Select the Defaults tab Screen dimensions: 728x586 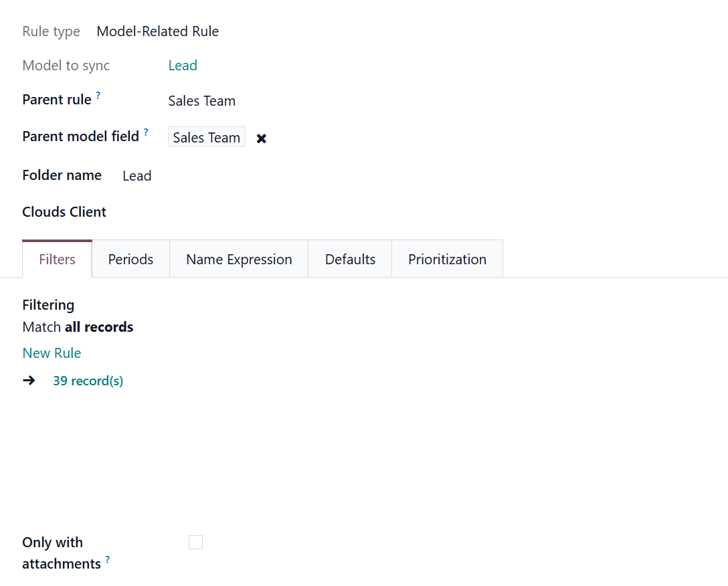[x=350, y=260]
